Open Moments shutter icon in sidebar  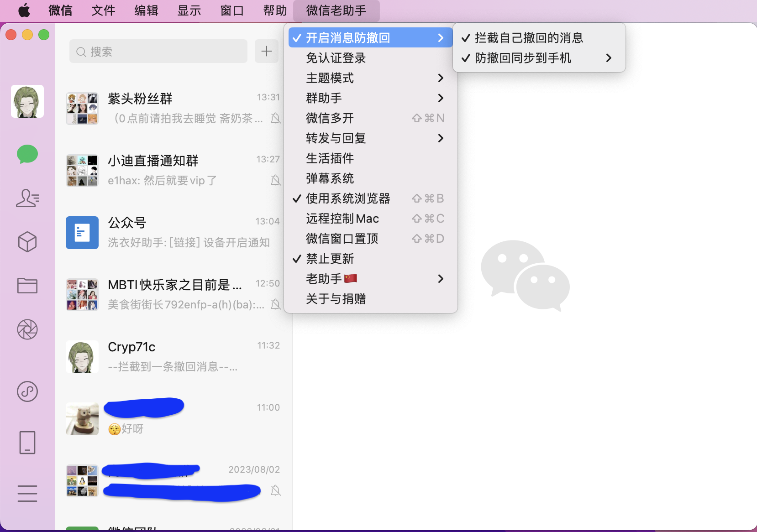coord(27,329)
